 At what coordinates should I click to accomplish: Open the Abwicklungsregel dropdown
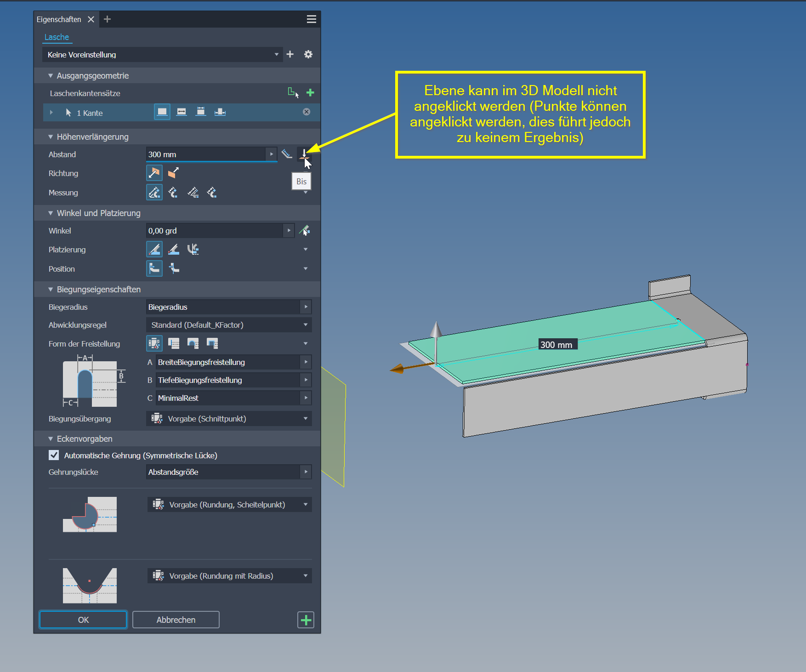[229, 325]
